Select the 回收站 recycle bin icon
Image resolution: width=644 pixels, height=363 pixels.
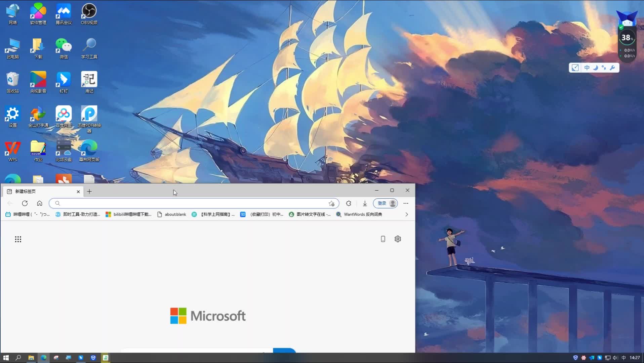pyautogui.click(x=13, y=83)
